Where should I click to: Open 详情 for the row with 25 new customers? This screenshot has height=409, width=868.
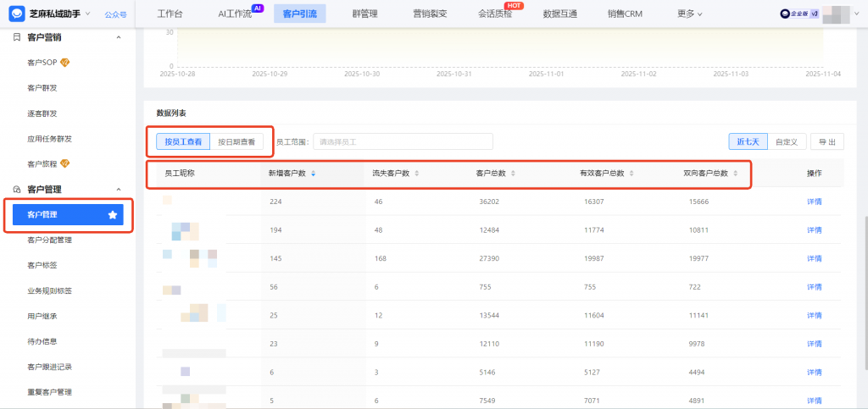tap(815, 315)
